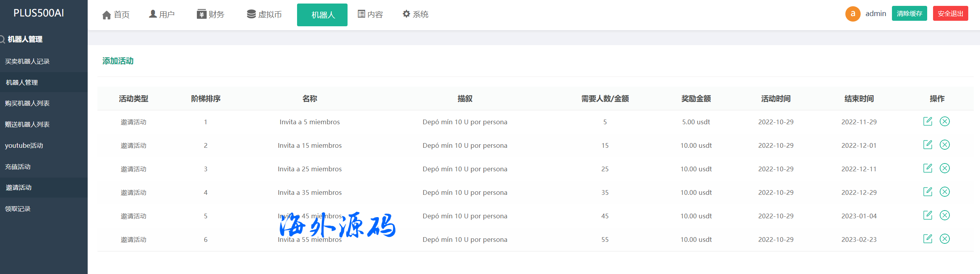The height and width of the screenshot is (274, 980).
Task: Open the 首页 home tab
Action: [116, 15]
